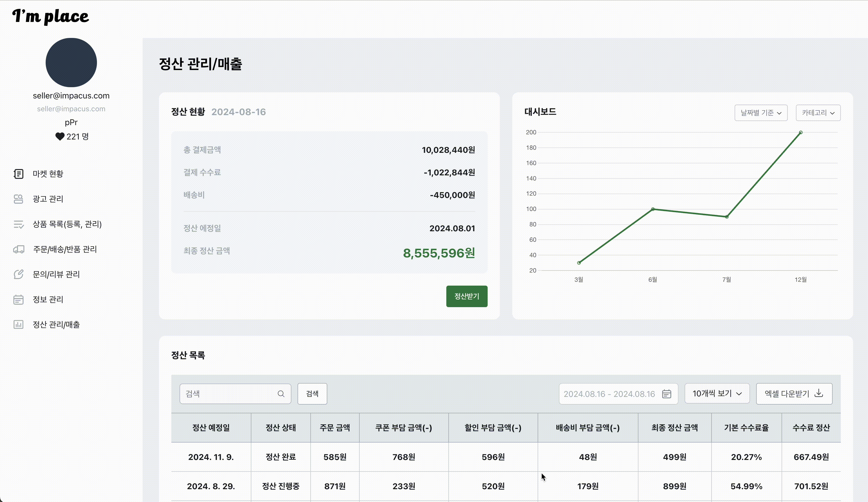
Task: Open the 카테고리 dropdown
Action: pyautogui.click(x=818, y=113)
